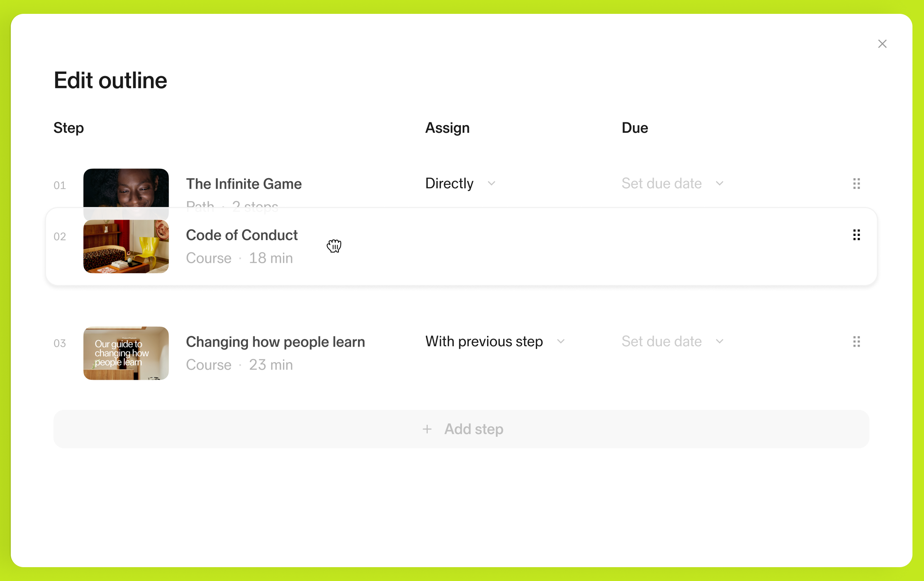Click Changing how people learn title
The image size is (924, 581).
click(x=275, y=342)
